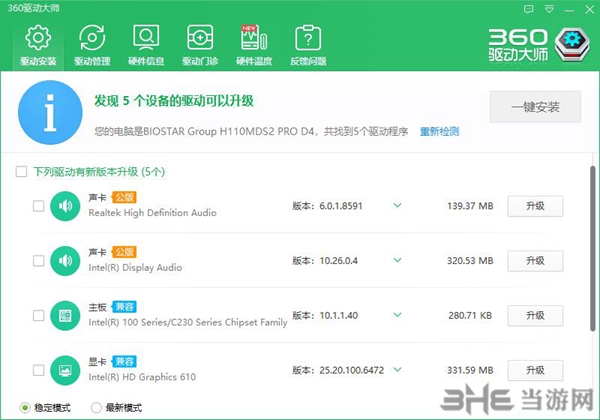The image size is (600, 420).
Task: Click the Intel(R) HD Graphics 610 name
Action: click(x=142, y=377)
